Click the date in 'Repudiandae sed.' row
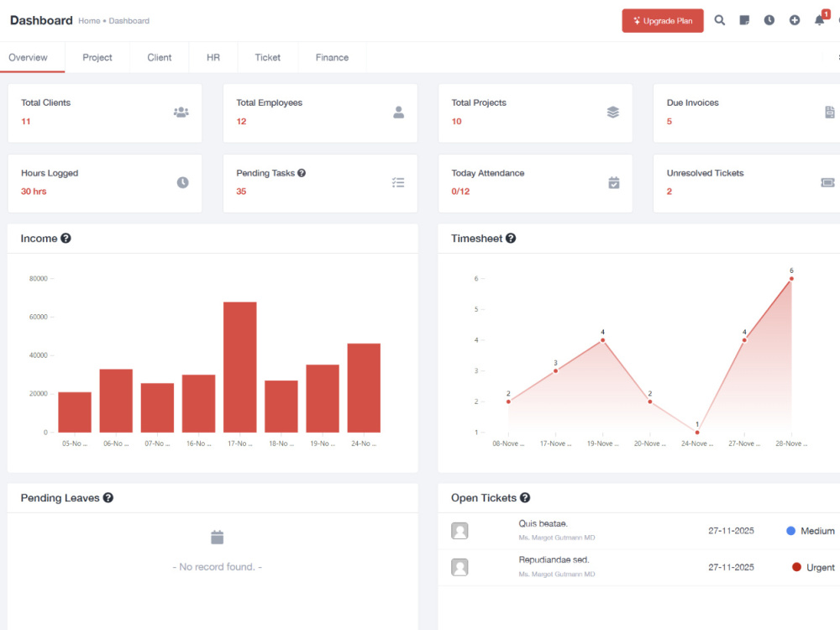Image resolution: width=840 pixels, height=630 pixels. tap(731, 567)
